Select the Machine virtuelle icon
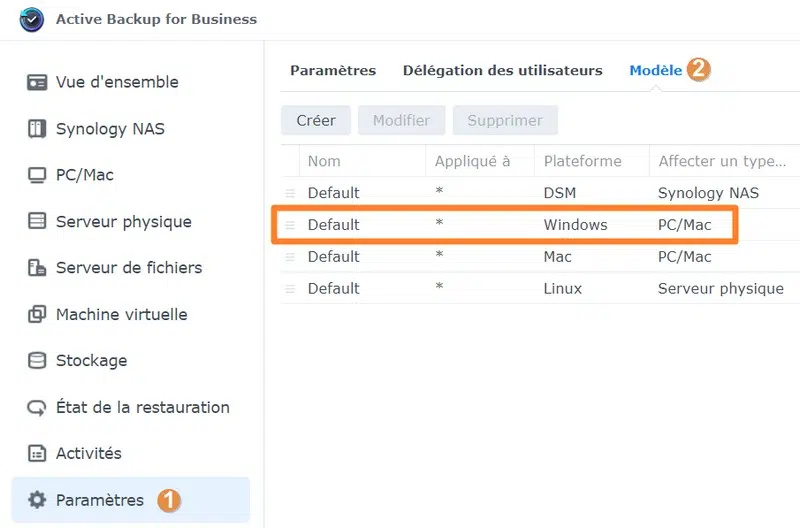 click(37, 314)
